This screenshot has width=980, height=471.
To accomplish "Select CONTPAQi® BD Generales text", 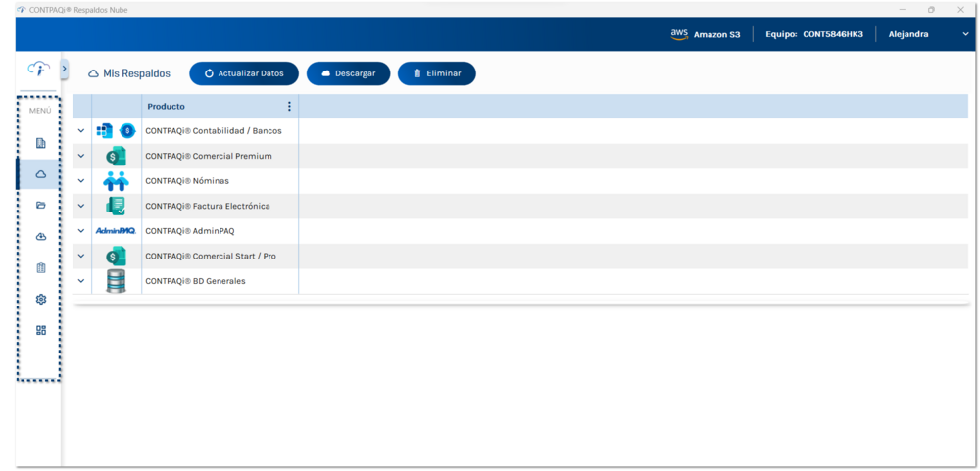I will [x=196, y=281].
